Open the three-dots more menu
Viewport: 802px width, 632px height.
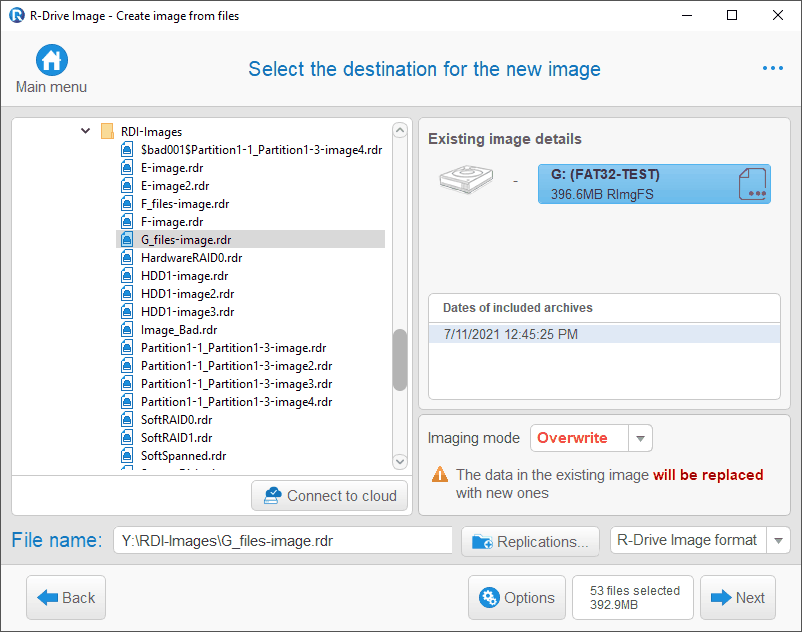[x=772, y=68]
